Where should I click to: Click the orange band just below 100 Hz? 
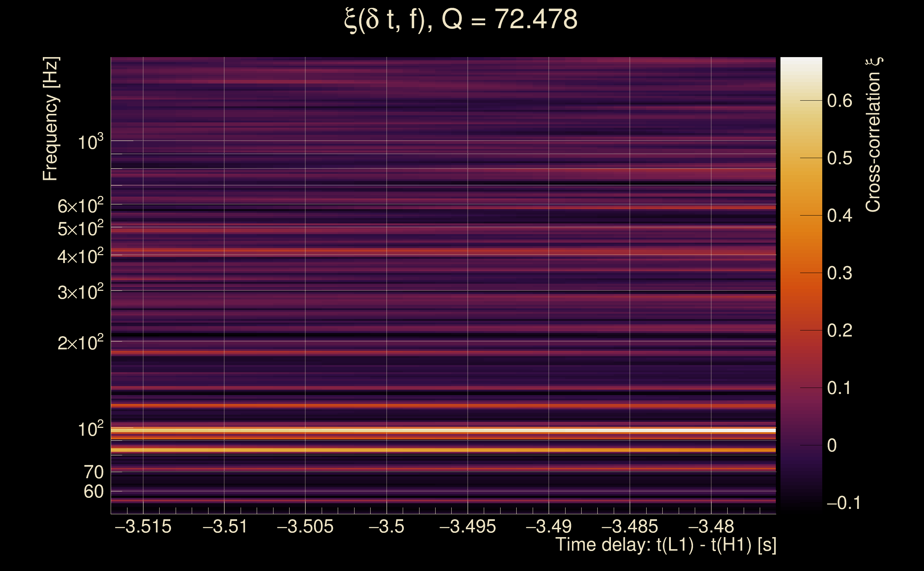(443, 450)
